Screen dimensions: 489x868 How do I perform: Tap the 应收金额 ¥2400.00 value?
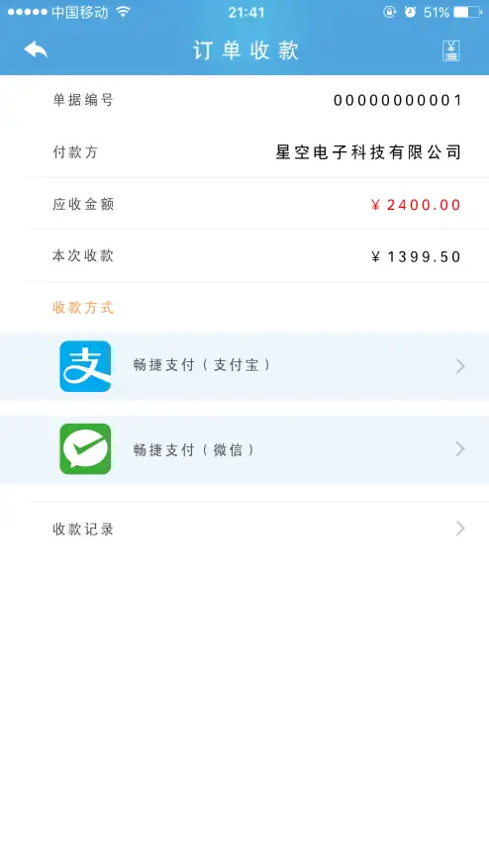coord(416,205)
